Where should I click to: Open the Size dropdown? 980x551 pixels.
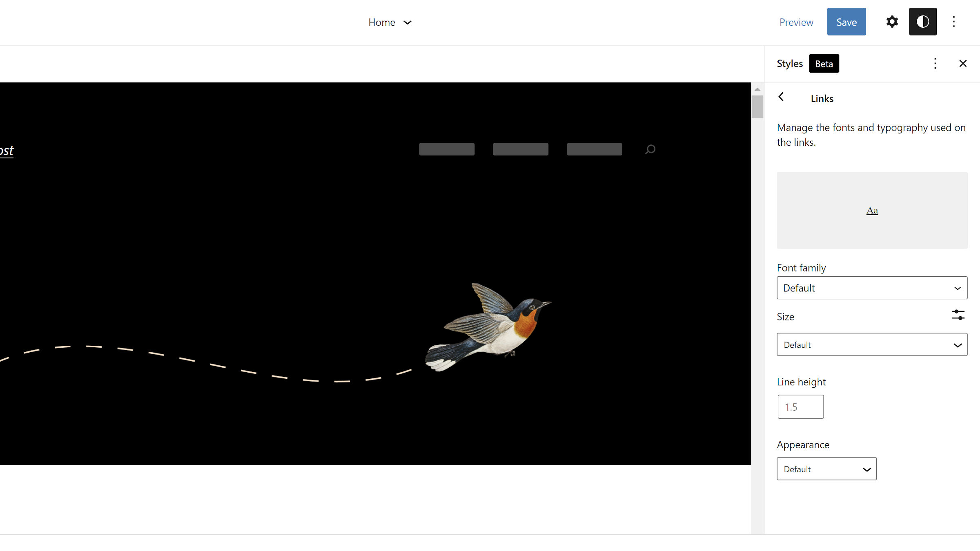point(872,344)
